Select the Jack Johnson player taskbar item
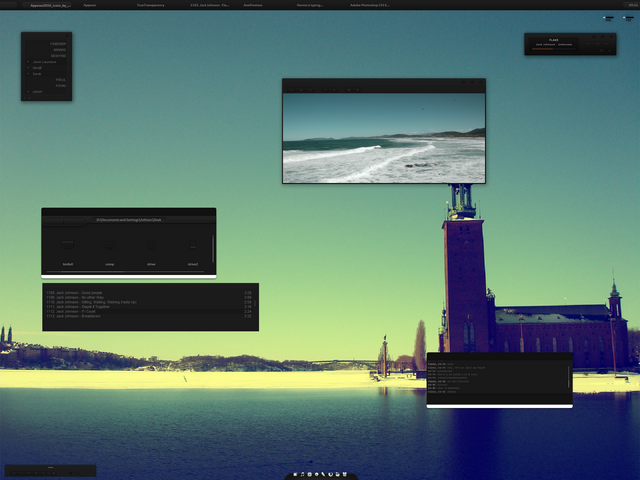 (x=210, y=5)
